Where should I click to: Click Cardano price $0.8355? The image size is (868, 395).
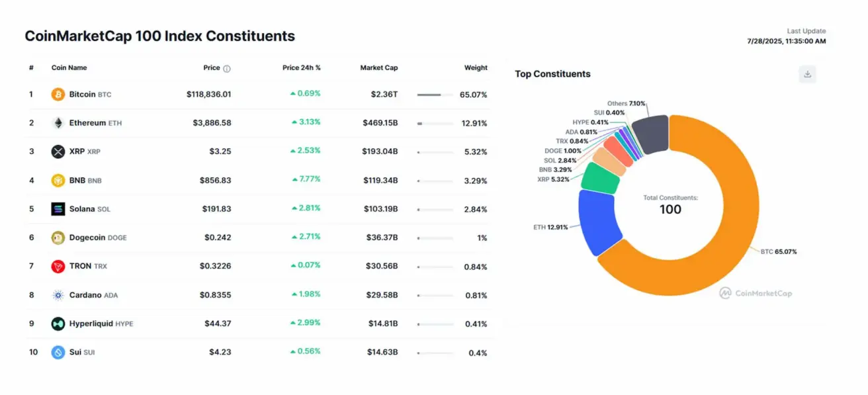[x=216, y=295]
